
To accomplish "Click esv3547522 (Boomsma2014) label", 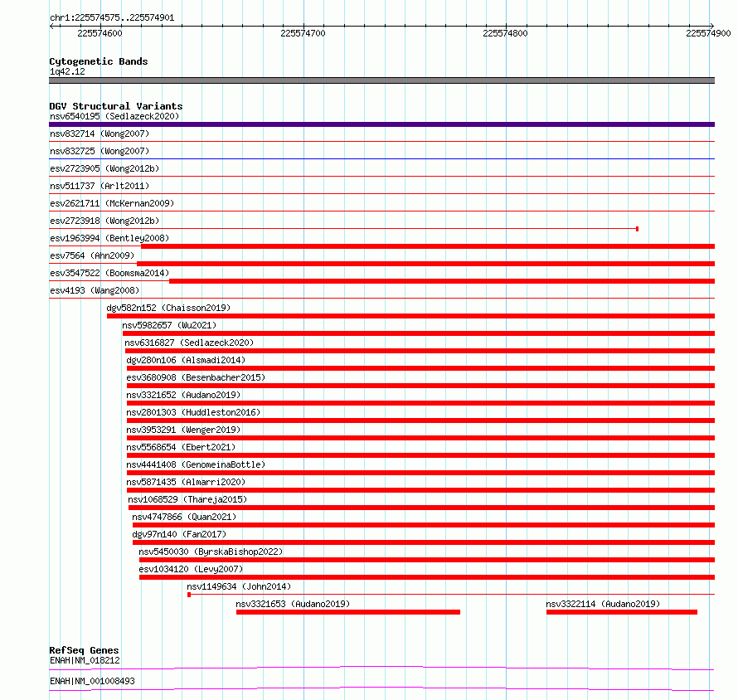I will pos(109,273).
